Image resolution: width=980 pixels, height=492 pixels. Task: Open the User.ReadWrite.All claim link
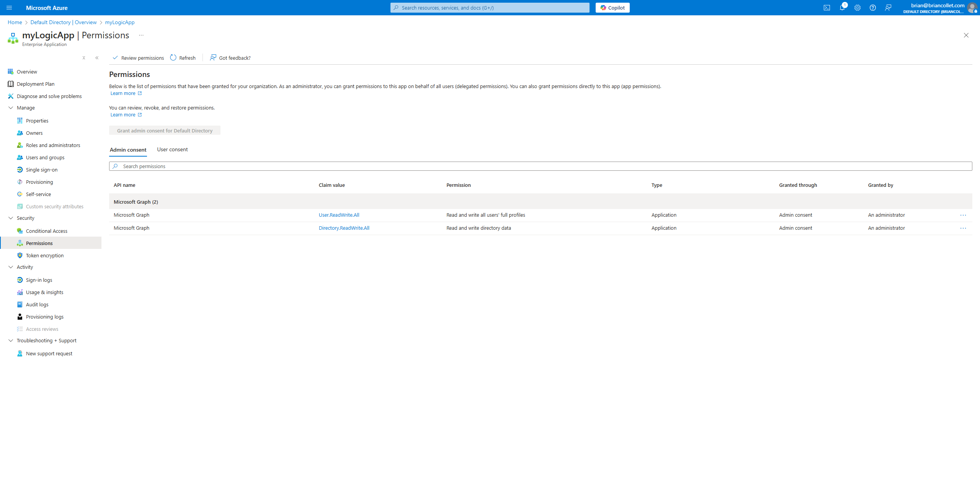point(339,215)
